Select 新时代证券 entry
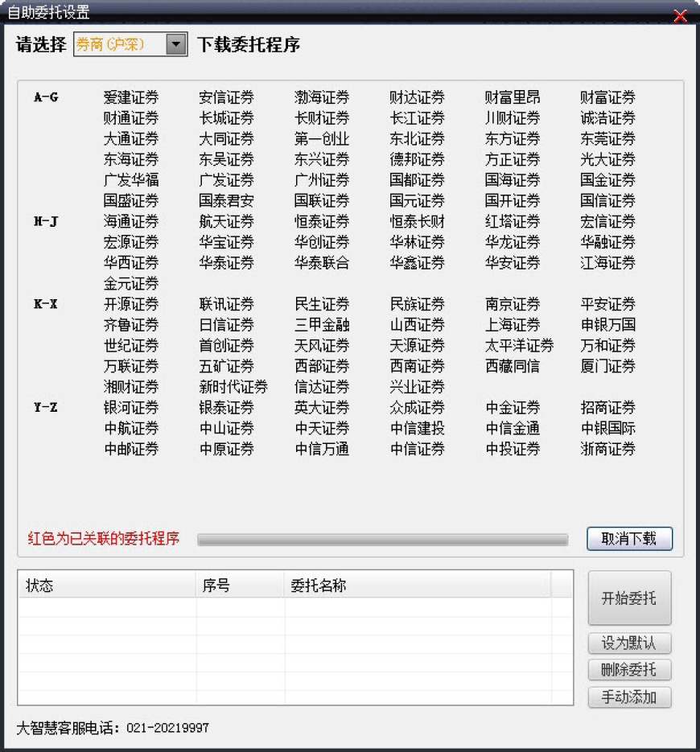The height and width of the screenshot is (752, 700). [233, 387]
